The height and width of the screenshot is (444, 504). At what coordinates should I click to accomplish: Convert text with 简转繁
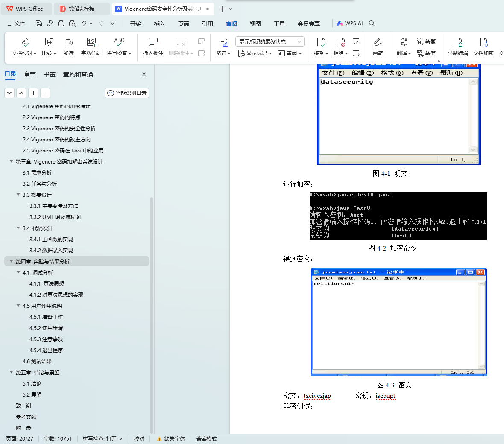[426, 41]
